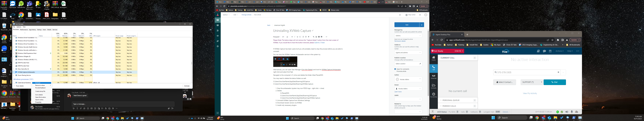The image size is (644, 121).
Task: Select the TeamViewer desktop shortcut
Action: 13,4
